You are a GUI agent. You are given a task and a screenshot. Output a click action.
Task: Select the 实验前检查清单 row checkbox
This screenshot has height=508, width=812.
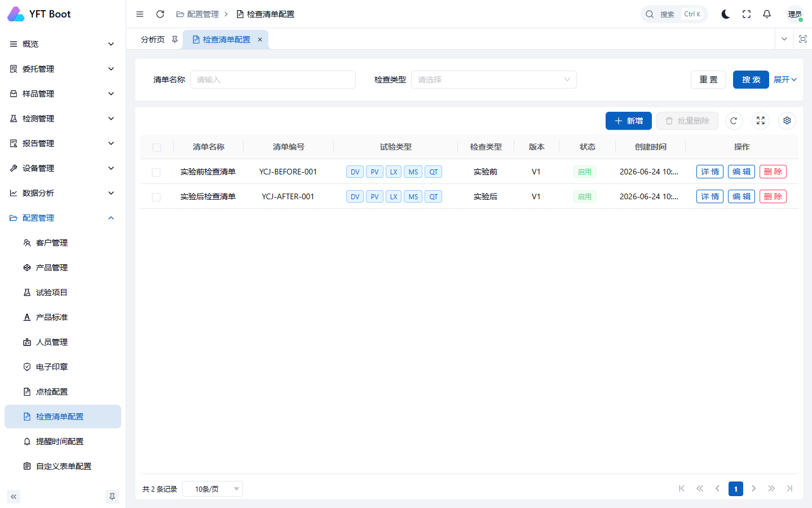[156, 172]
